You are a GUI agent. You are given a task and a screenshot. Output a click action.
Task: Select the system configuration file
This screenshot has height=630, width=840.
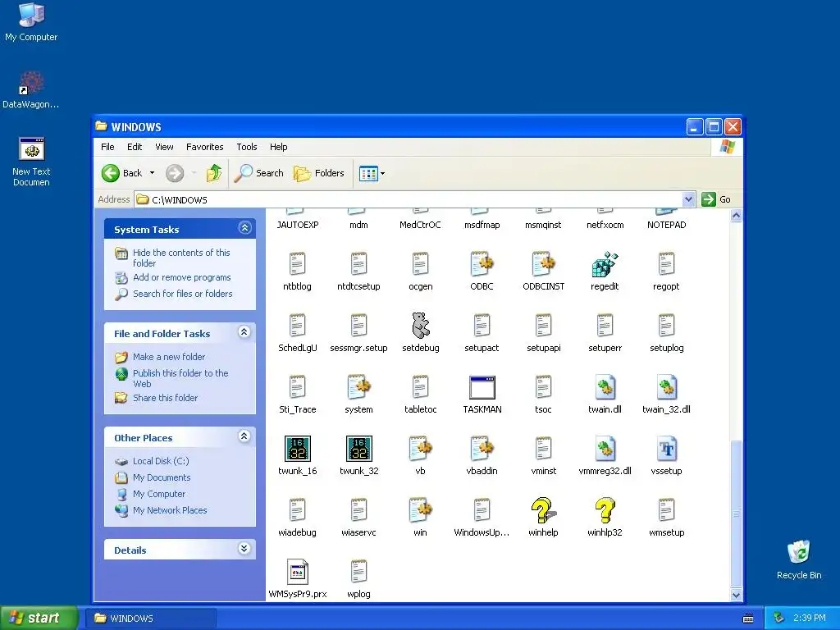[x=359, y=387]
